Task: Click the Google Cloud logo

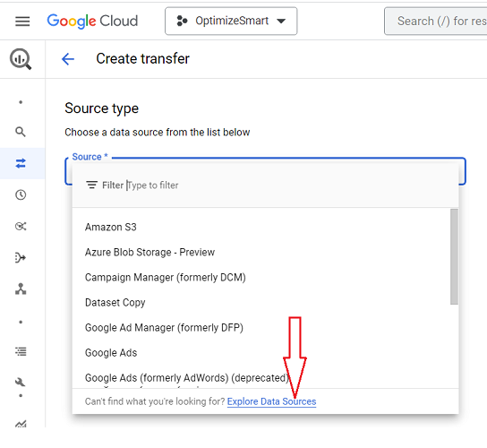Action: [x=92, y=22]
